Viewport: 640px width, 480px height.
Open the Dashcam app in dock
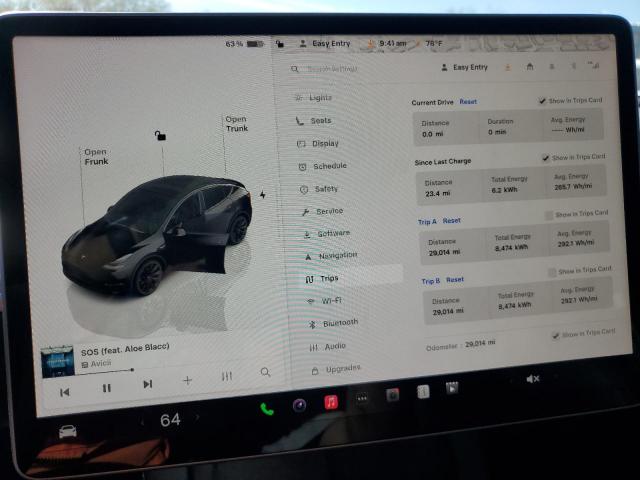[x=393, y=395]
